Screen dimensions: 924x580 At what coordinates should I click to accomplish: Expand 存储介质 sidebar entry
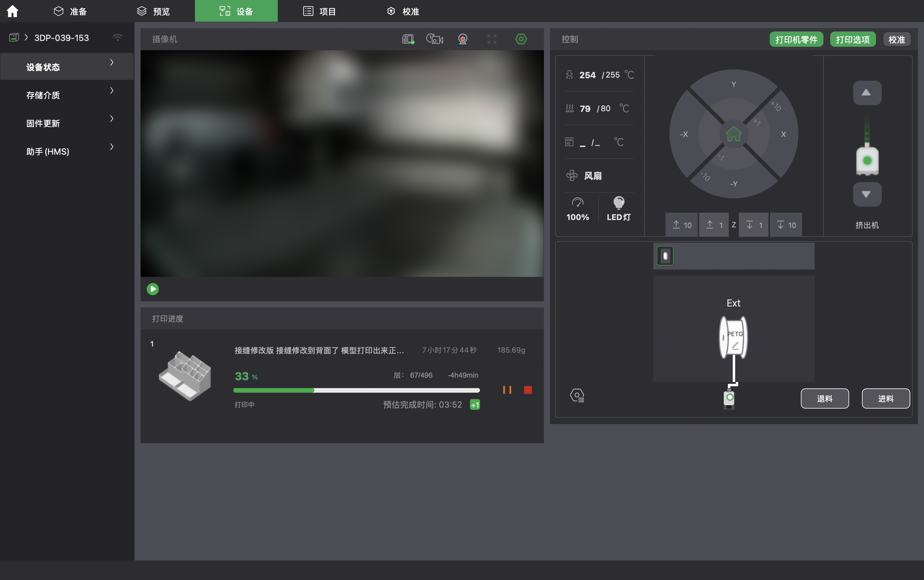67,95
